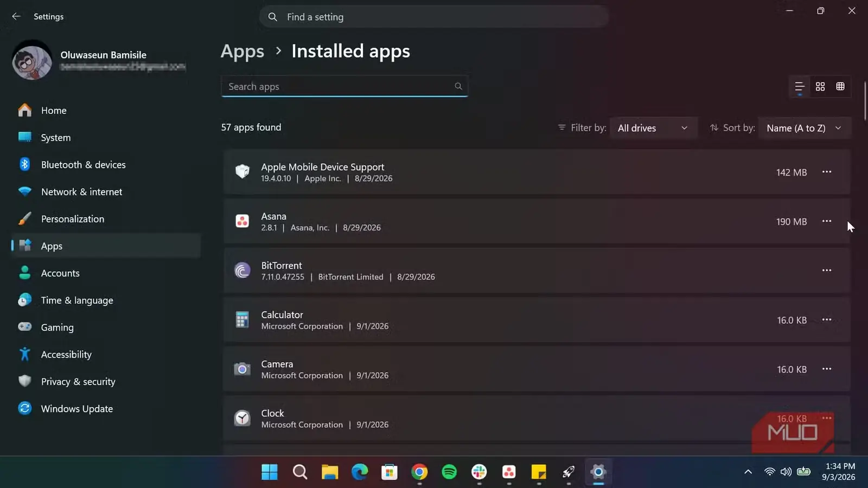Open Windows Update page
Image resolution: width=868 pixels, height=488 pixels.
pyautogui.click(x=106, y=408)
